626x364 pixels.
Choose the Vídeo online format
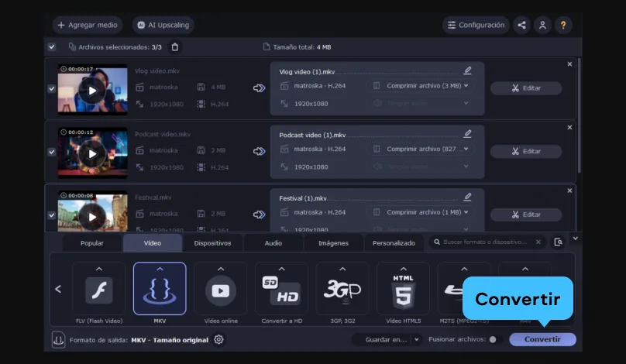pyautogui.click(x=221, y=291)
